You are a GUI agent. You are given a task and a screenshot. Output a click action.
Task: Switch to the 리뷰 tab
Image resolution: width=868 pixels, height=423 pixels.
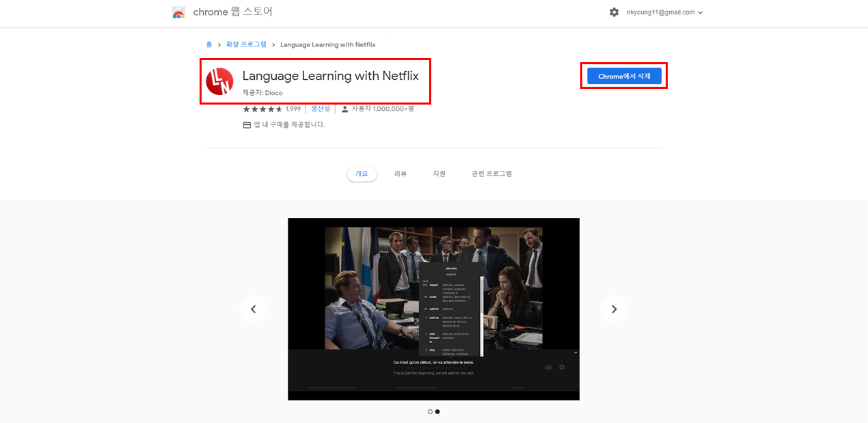pos(401,174)
